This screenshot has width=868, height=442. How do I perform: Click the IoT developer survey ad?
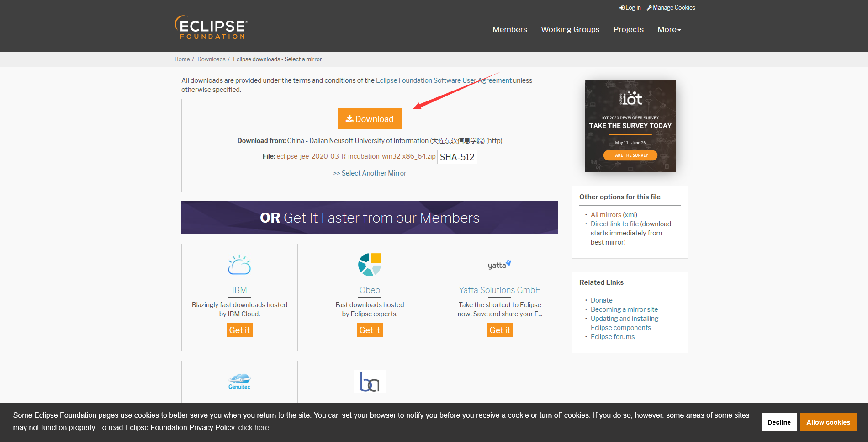coord(630,126)
